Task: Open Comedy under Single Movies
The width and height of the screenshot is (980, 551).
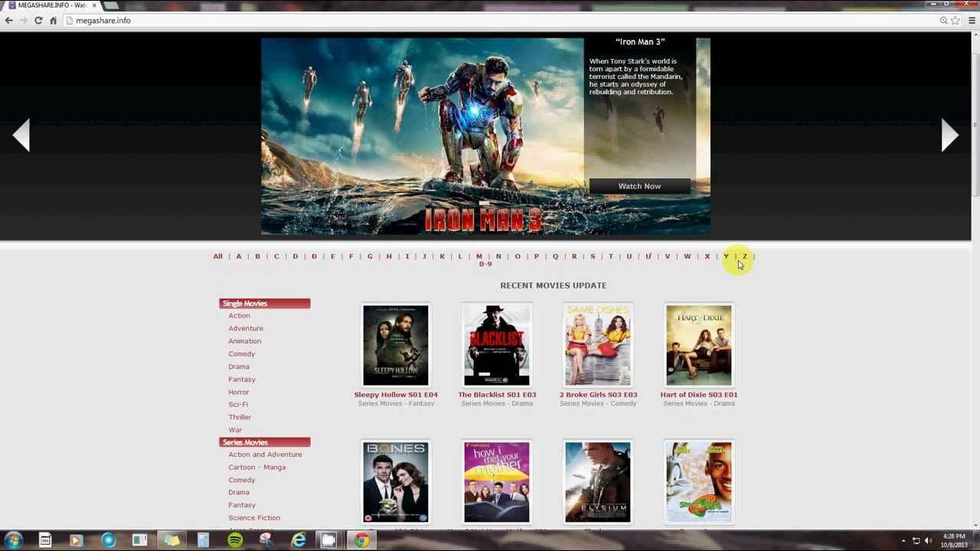Action: click(x=241, y=354)
